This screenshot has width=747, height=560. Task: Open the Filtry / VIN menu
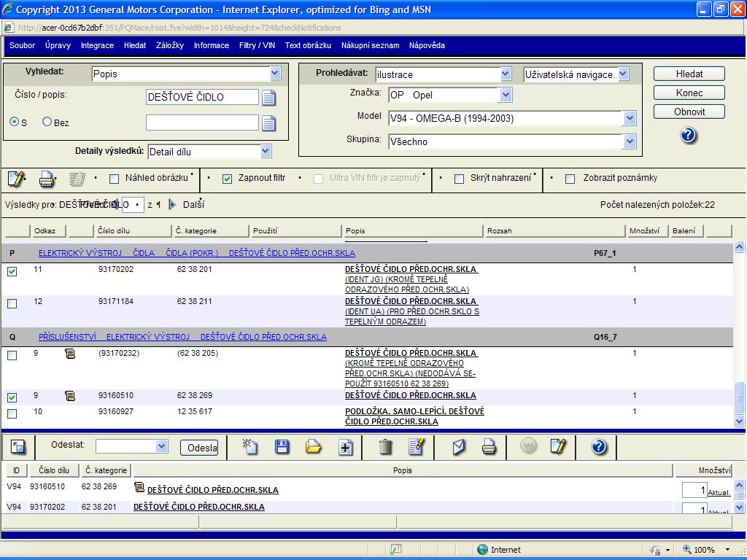pos(257,45)
